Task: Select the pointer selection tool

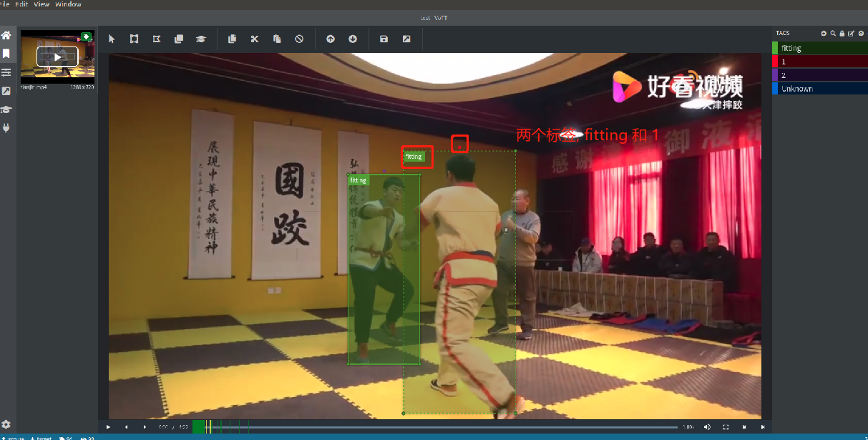Action: point(111,39)
